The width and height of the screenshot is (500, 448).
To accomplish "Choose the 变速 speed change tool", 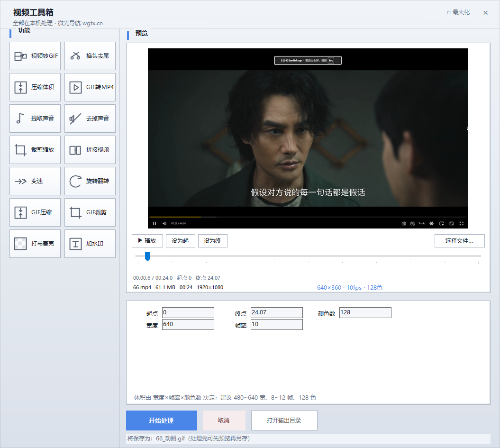I will click(35, 181).
